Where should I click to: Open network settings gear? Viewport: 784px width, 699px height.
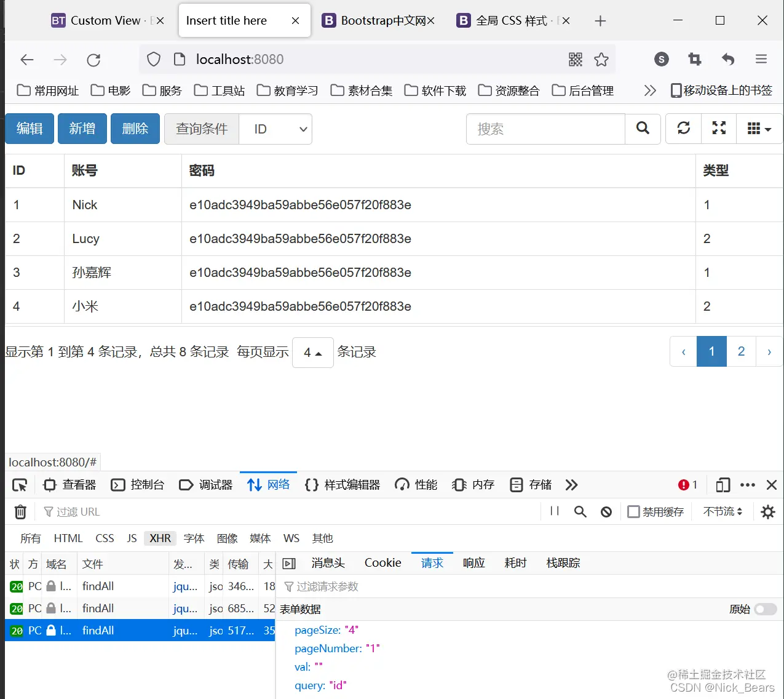[768, 512]
